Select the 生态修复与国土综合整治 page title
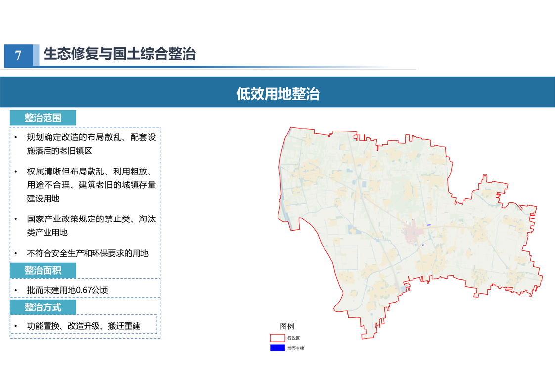The width and height of the screenshot is (555, 392). coord(120,54)
